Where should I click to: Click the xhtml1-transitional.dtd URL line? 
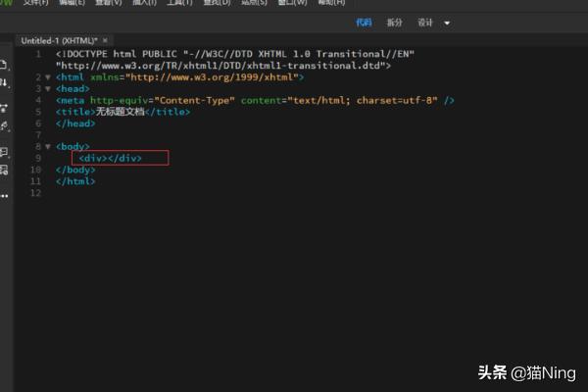coord(223,66)
